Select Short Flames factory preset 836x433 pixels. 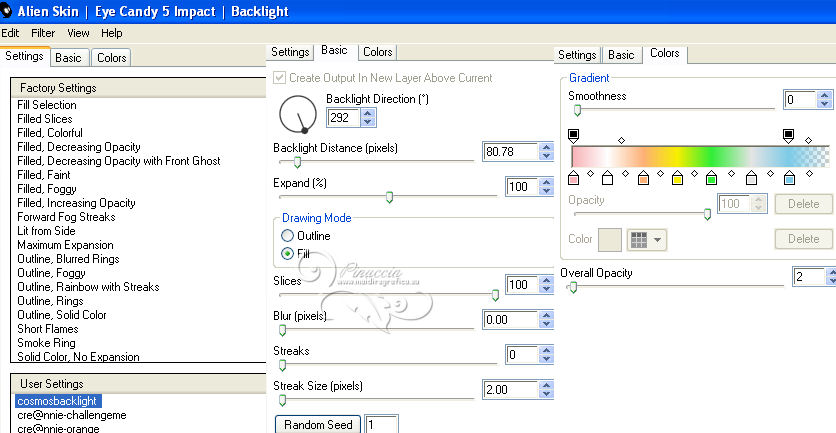pyautogui.click(x=47, y=329)
